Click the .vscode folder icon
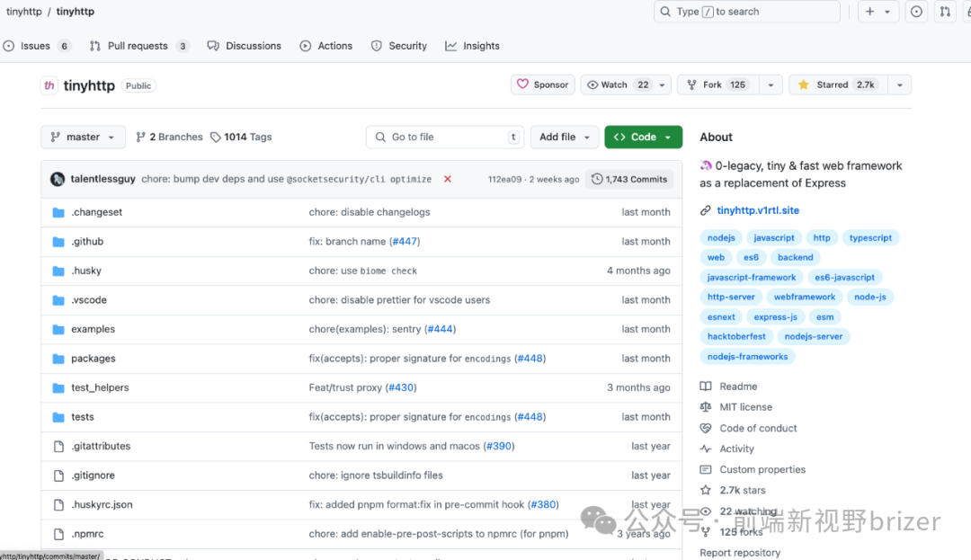The height and width of the screenshot is (560, 971). click(x=58, y=300)
